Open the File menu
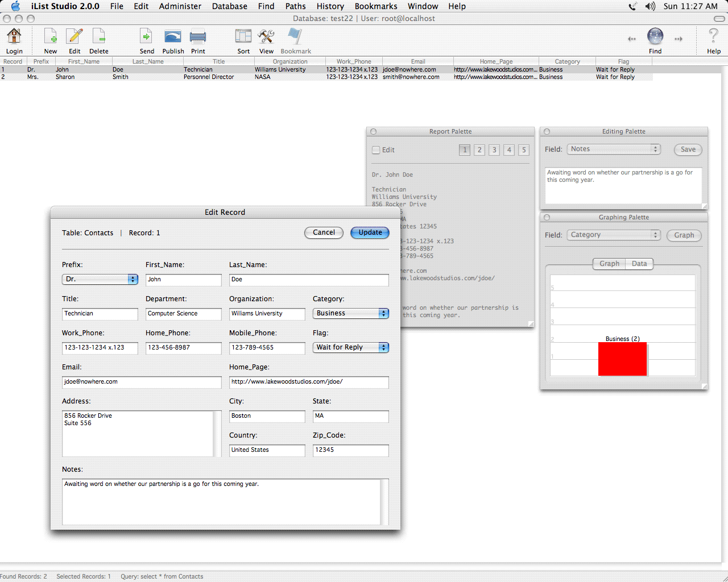 tap(117, 6)
